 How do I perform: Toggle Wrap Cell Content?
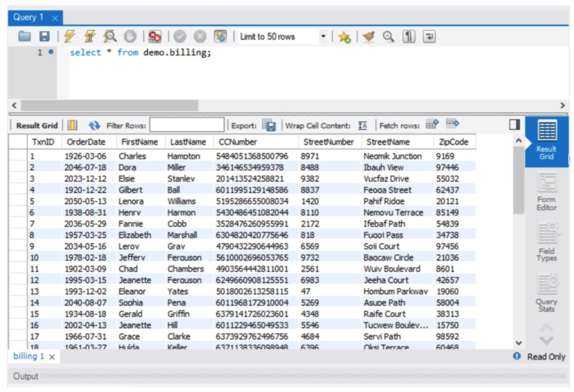(362, 125)
